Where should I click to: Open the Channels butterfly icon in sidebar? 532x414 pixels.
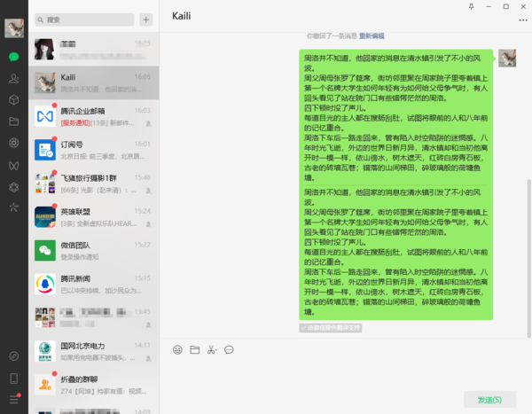click(x=14, y=166)
